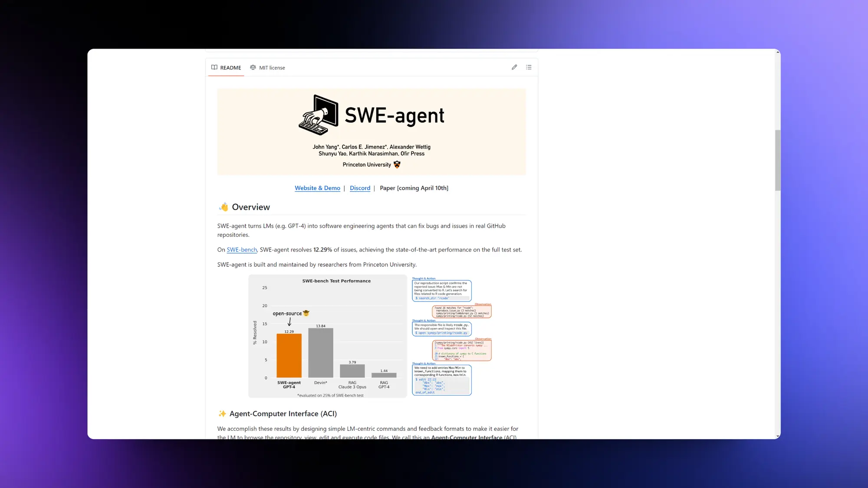Click the Agent-Computer Interface (ACI) heading
The image size is (868, 488).
coord(283,414)
